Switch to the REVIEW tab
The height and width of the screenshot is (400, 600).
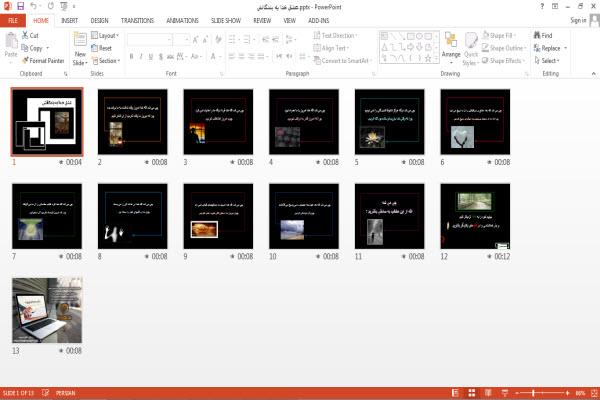point(262,21)
